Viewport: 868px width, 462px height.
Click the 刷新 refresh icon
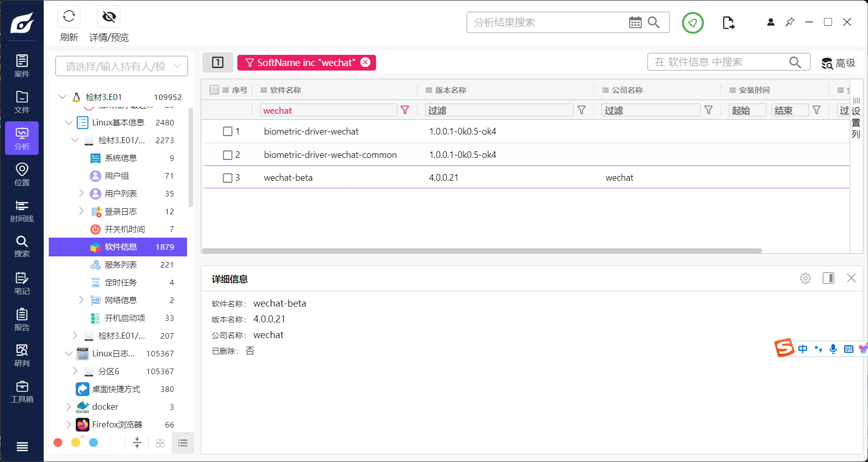69,17
